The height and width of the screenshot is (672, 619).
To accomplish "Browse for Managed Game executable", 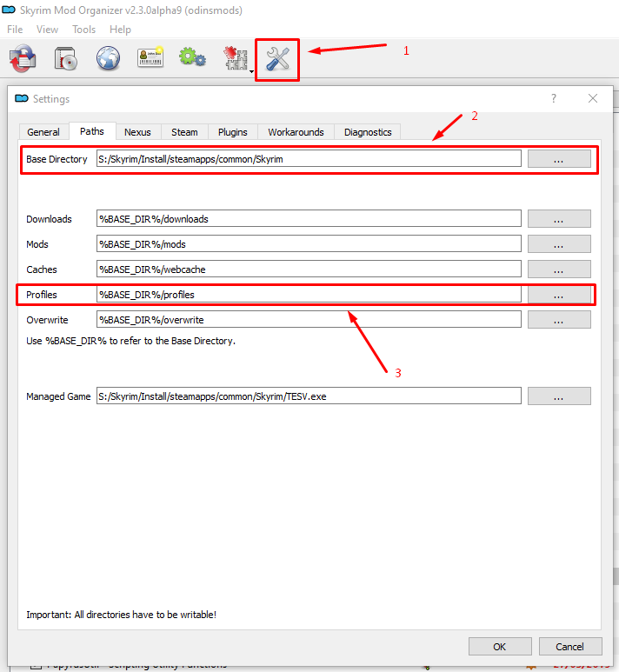I will click(559, 396).
